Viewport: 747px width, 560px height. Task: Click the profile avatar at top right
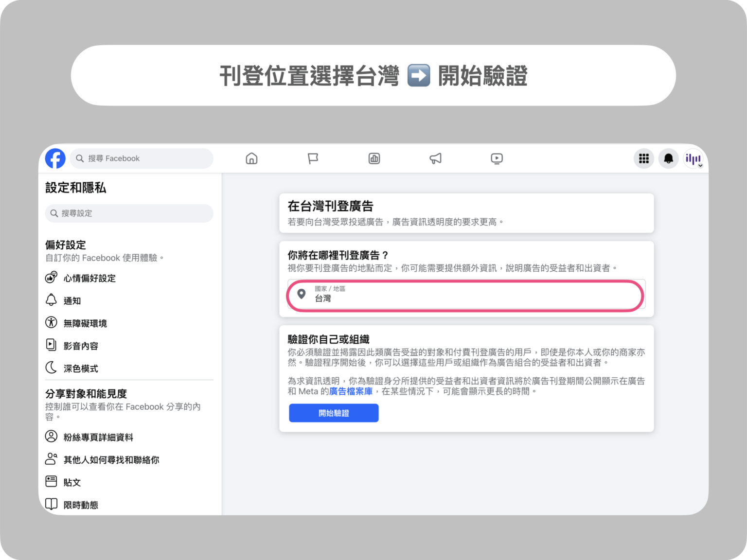click(x=693, y=158)
